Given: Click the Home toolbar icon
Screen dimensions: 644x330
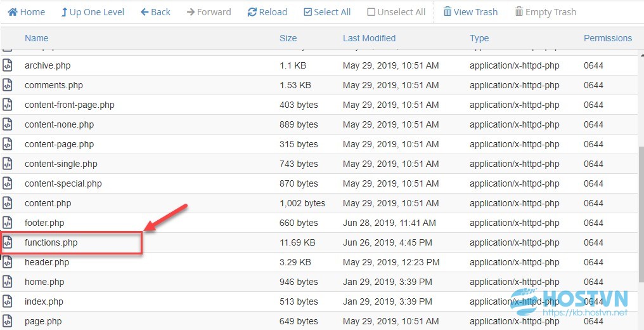Looking at the screenshot, I should (x=13, y=12).
